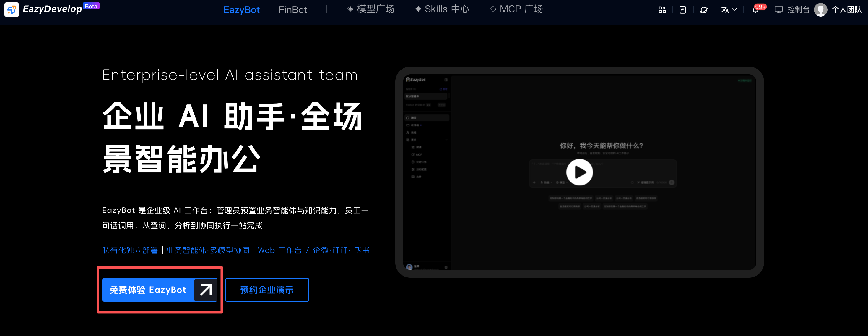Click the EazyBot 是企业级 AI 工作台 description
Screen dimensions: 868x336
(x=235, y=218)
